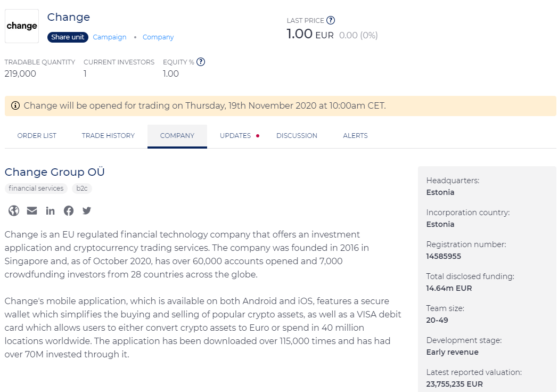
Task: Switch to the Order List tab
Action: (x=37, y=136)
